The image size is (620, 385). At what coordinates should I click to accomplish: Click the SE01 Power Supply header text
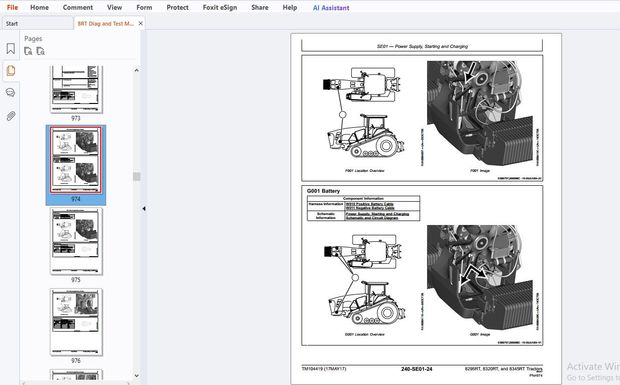(x=422, y=46)
